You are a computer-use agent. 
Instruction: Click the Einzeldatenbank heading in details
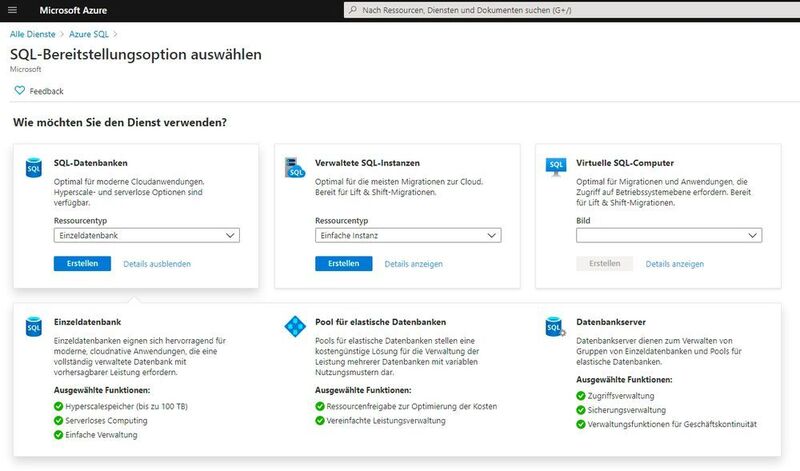[x=87, y=322]
